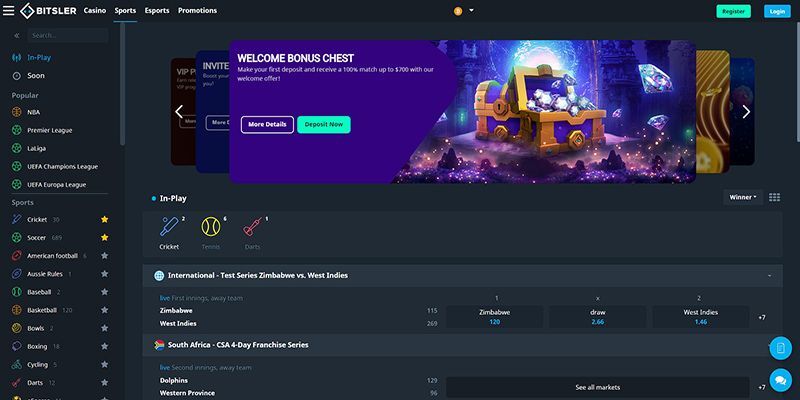800x400 pixels.
Task: Select In-Play in the sidebar
Action: 39,58
